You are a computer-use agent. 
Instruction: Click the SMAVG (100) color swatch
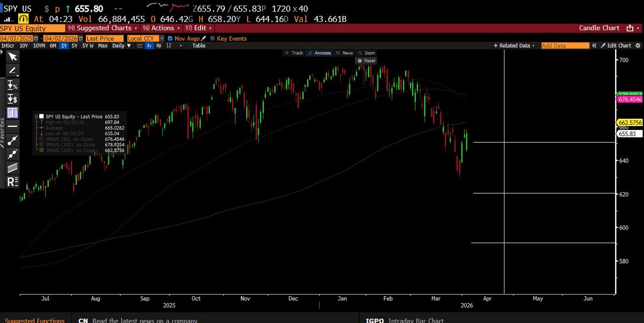point(41,144)
